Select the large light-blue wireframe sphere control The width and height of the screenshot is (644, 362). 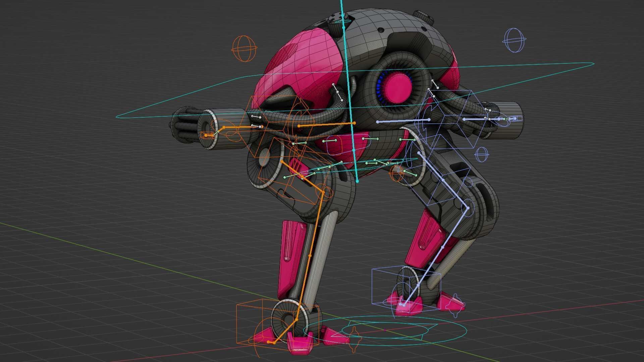click(514, 40)
